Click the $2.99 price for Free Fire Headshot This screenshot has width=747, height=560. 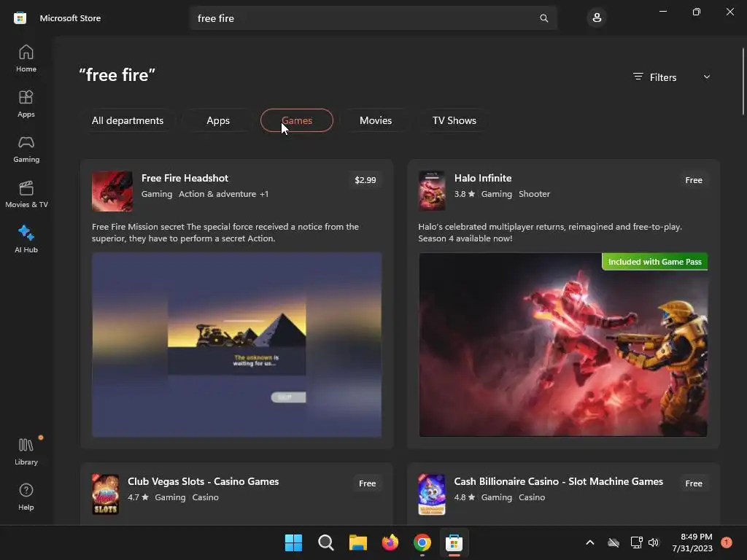pyautogui.click(x=365, y=180)
